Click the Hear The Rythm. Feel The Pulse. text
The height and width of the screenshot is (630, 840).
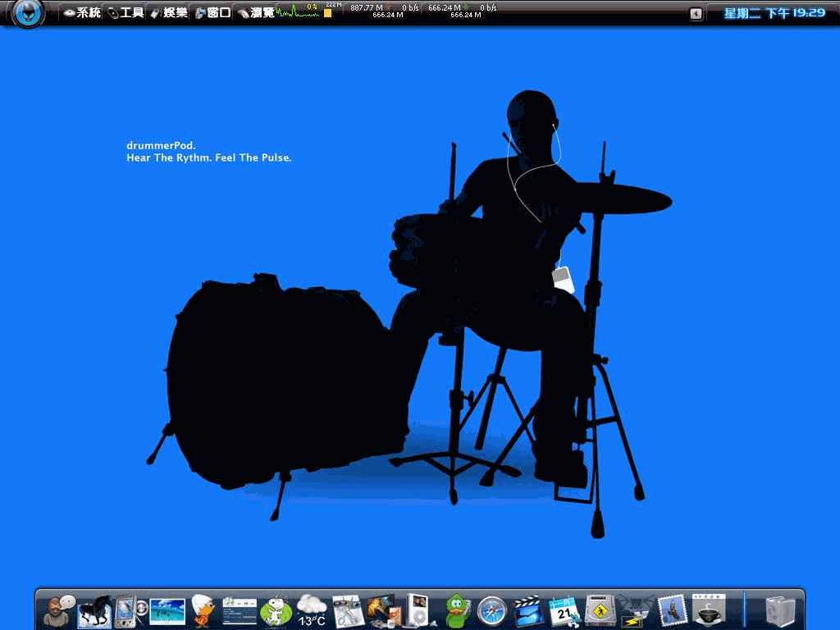click(x=209, y=158)
